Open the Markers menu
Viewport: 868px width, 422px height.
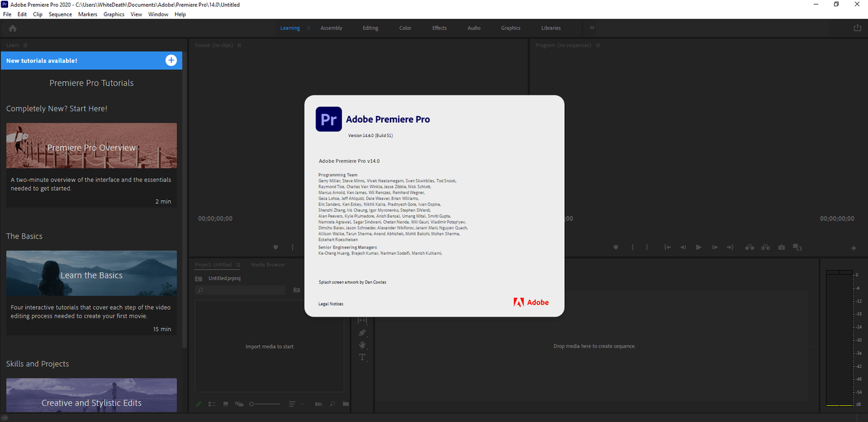[x=87, y=14]
